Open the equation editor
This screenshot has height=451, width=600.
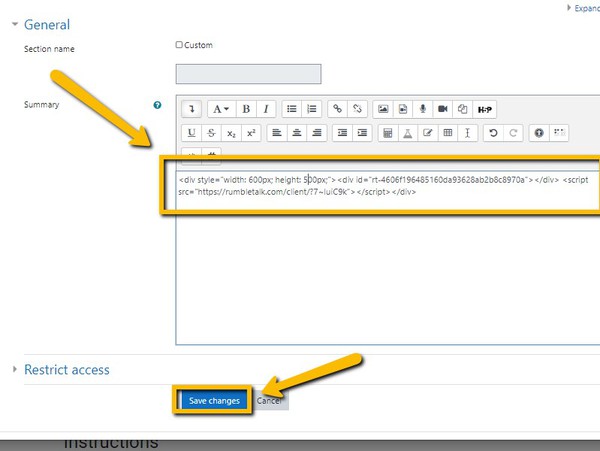tap(387, 132)
